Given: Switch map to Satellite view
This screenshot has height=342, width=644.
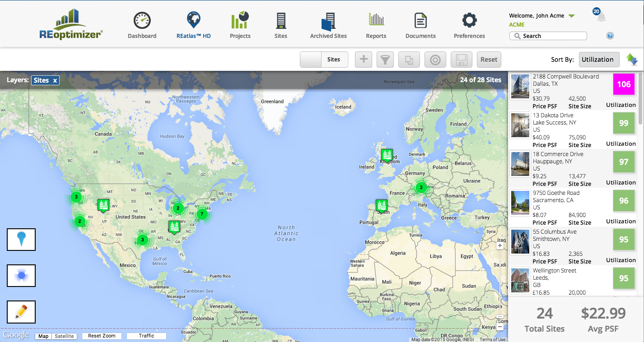Looking at the screenshot, I should pos(64,336).
